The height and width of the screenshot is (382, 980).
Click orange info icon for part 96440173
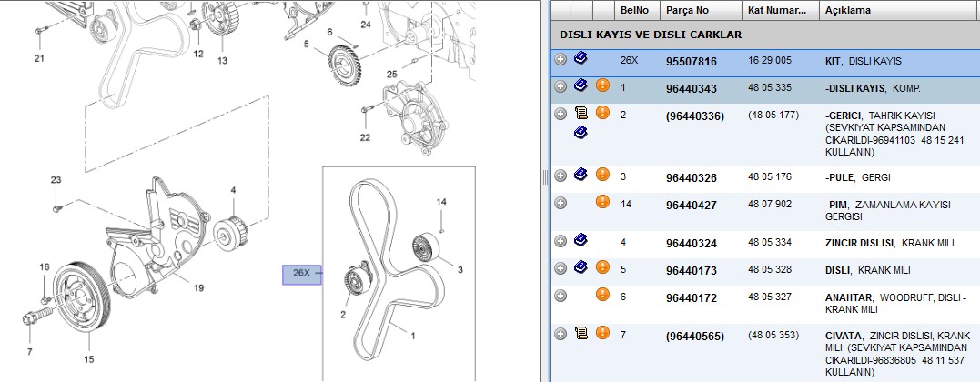coord(602,267)
